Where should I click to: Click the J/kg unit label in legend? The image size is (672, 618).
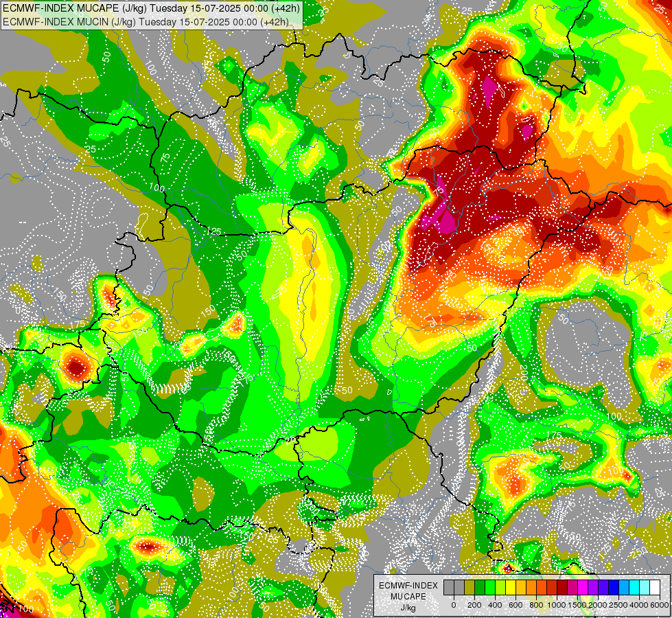pyautogui.click(x=408, y=608)
